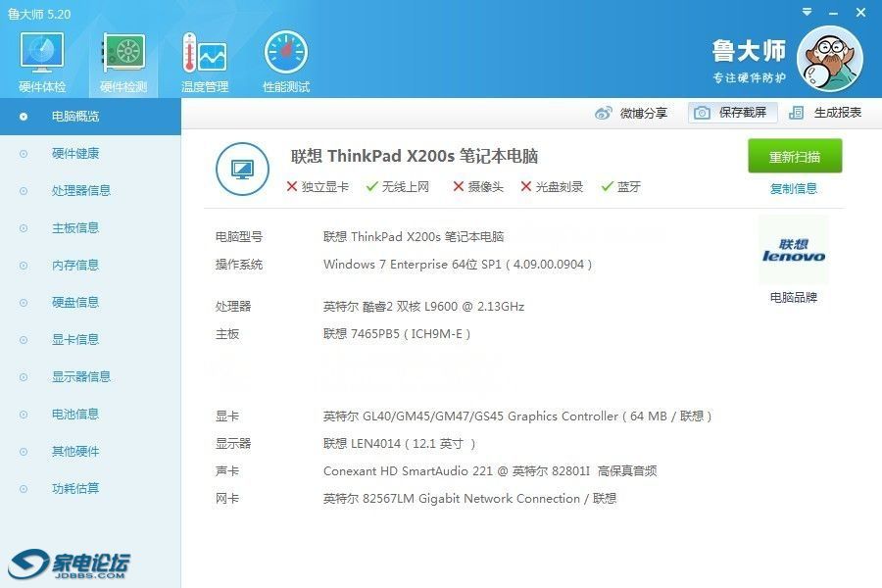Screen dimensions: 882x588
Task: Click the report icon beside 生成报表
Action: pos(796,113)
